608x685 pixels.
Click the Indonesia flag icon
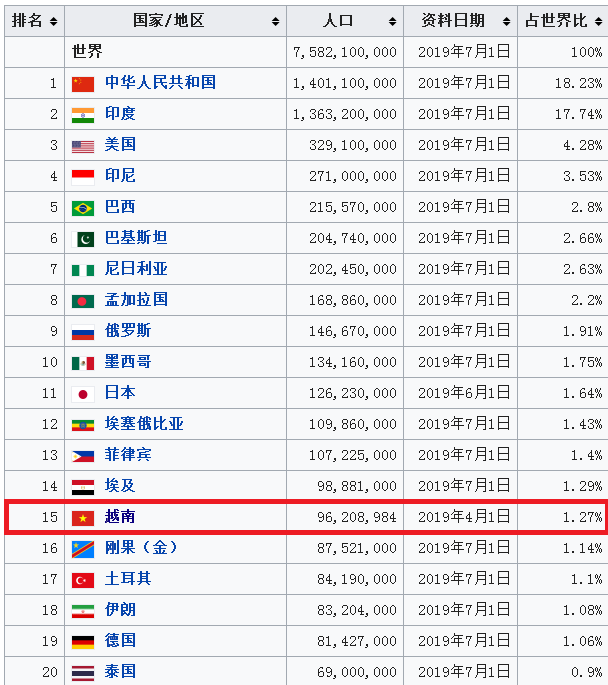pyautogui.click(x=83, y=177)
